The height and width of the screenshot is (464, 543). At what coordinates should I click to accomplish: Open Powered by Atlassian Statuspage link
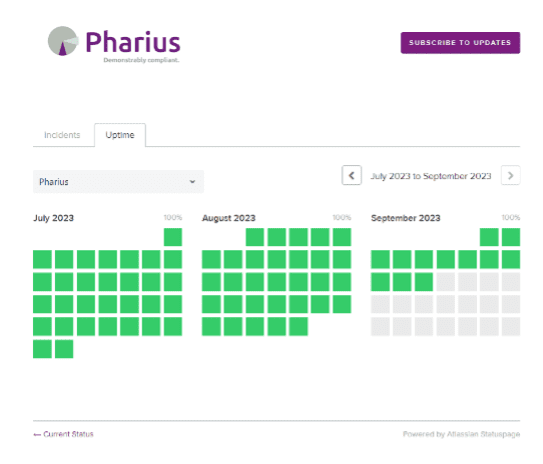point(461,434)
